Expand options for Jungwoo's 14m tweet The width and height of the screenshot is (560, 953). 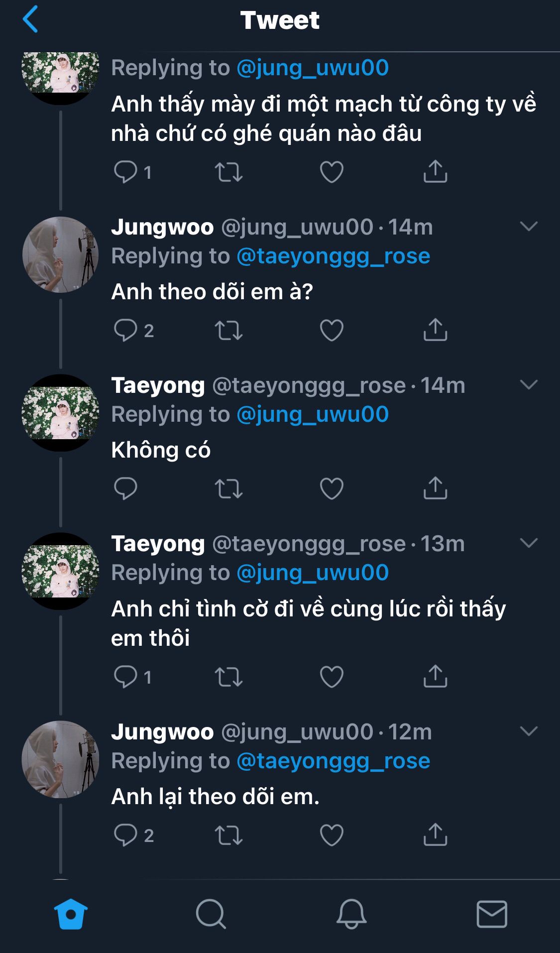[529, 227]
